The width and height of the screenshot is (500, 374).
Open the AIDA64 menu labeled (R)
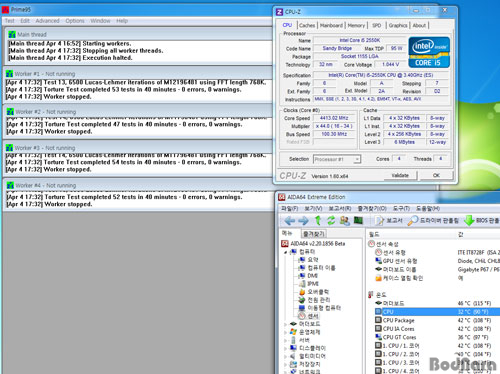(340, 209)
